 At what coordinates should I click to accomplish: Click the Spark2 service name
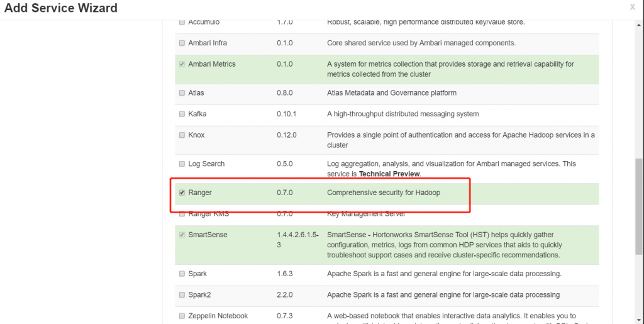click(x=199, y=295)
